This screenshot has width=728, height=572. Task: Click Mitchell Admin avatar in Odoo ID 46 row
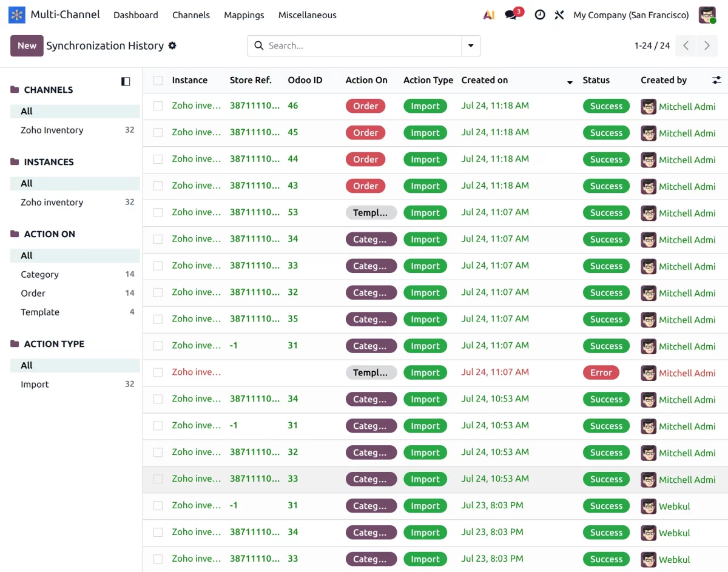649,106
